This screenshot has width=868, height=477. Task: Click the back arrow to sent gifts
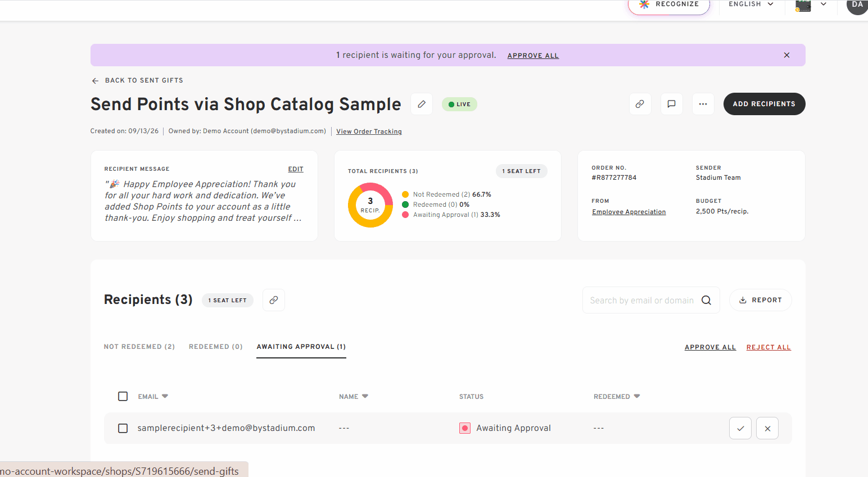pyautogui.click(x=96, y=81)
